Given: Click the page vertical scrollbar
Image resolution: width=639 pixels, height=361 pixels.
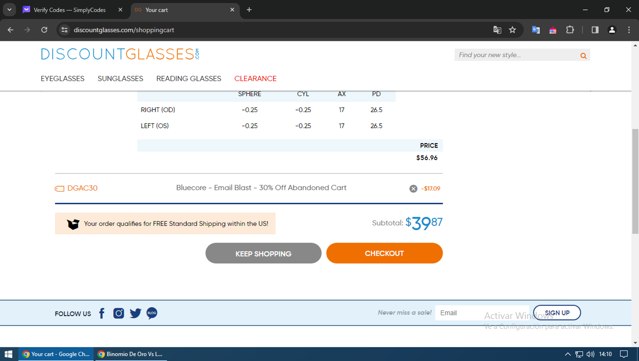Looking at the screenshot, I should (635, 181).
